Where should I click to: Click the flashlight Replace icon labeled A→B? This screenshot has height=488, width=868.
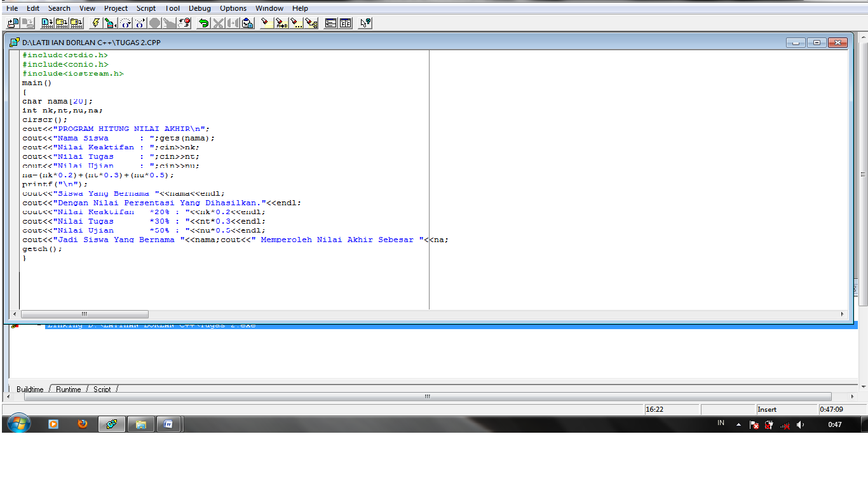281,23
